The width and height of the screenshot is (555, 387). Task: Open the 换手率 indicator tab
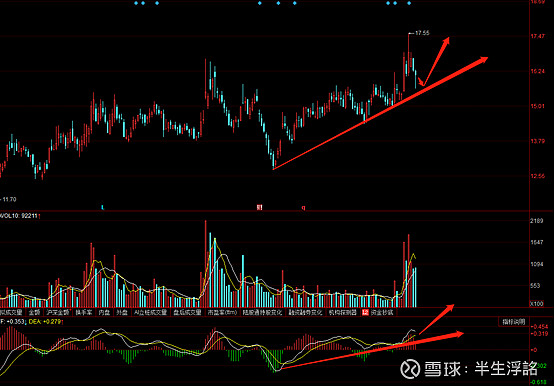coord(84,312)
